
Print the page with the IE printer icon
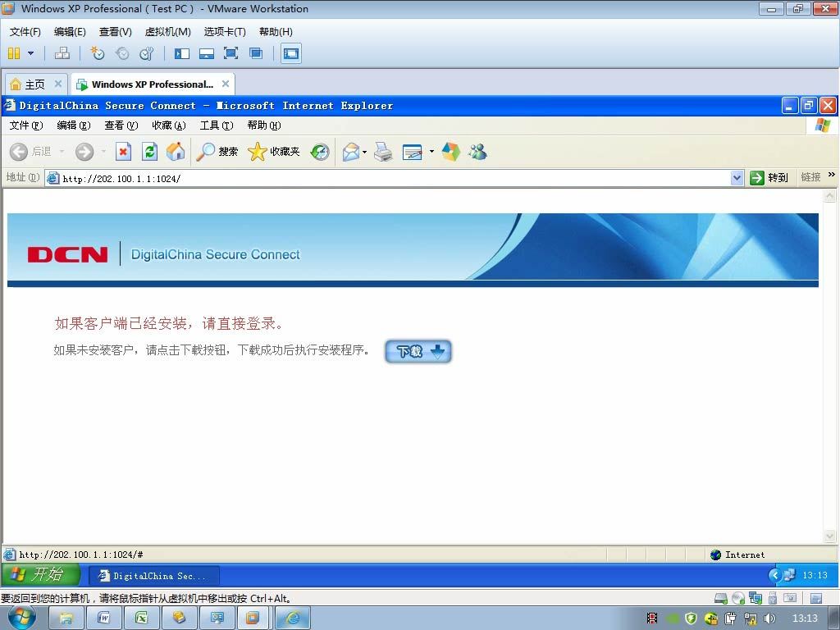(382, 152)
